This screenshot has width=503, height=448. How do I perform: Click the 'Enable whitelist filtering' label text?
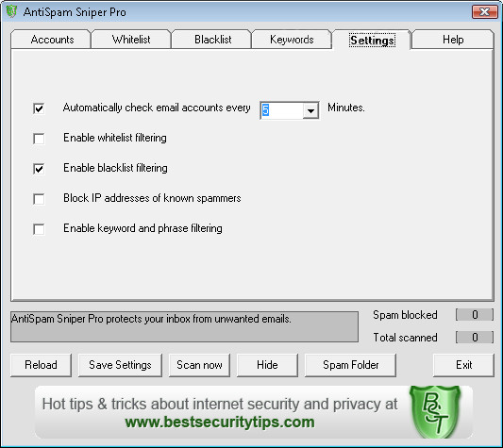click(115, 139)
